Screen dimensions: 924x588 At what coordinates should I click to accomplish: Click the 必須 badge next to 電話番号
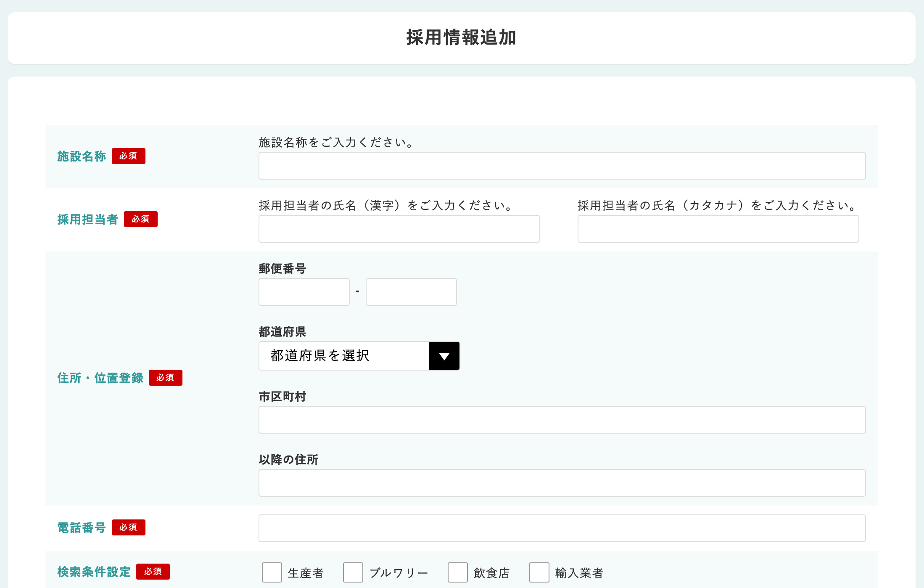tap(128, 527)
